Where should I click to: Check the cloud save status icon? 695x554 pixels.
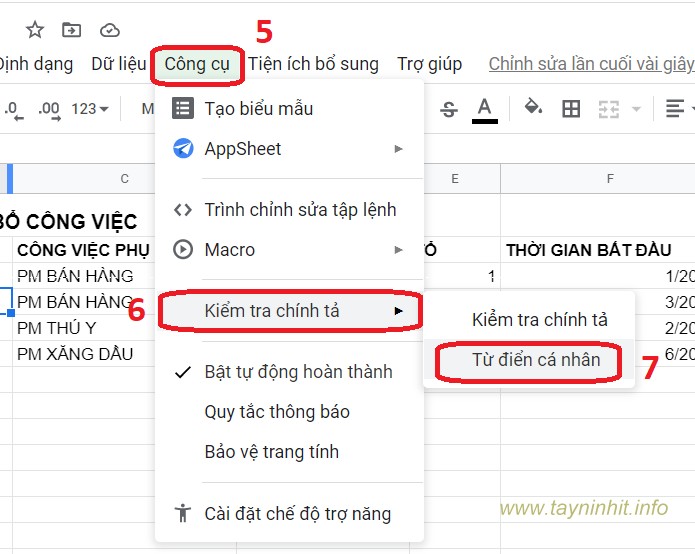coord(110,30)
